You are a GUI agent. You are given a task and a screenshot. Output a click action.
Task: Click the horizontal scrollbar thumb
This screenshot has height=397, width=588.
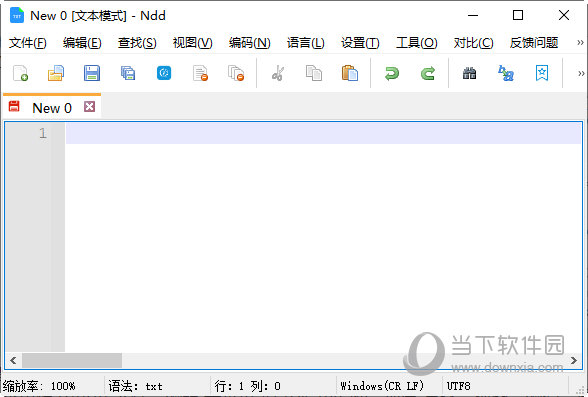[x=72, y=361]
